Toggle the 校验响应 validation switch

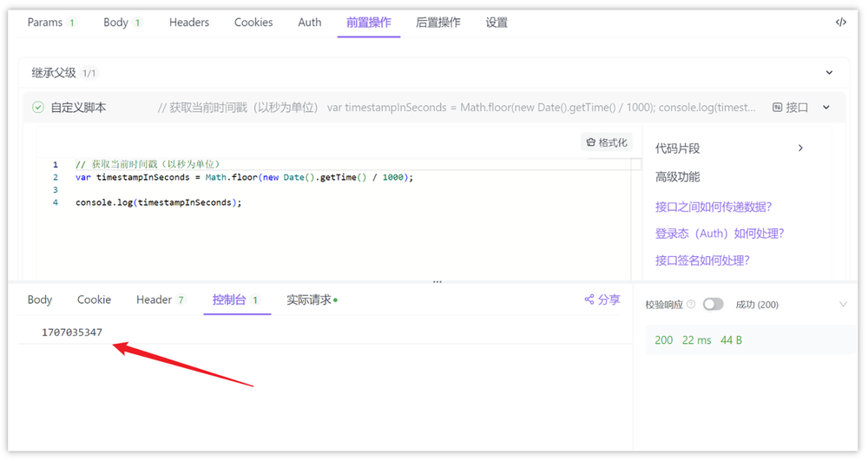(713, 305)
